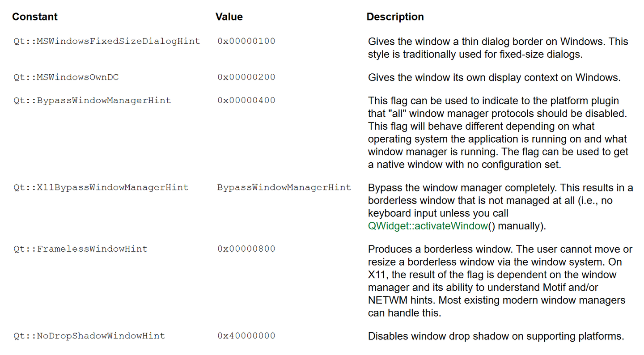The height and width of the screenshot is (355, 644).
Task: Click the Description column header
Action: (x=395, y=17)
